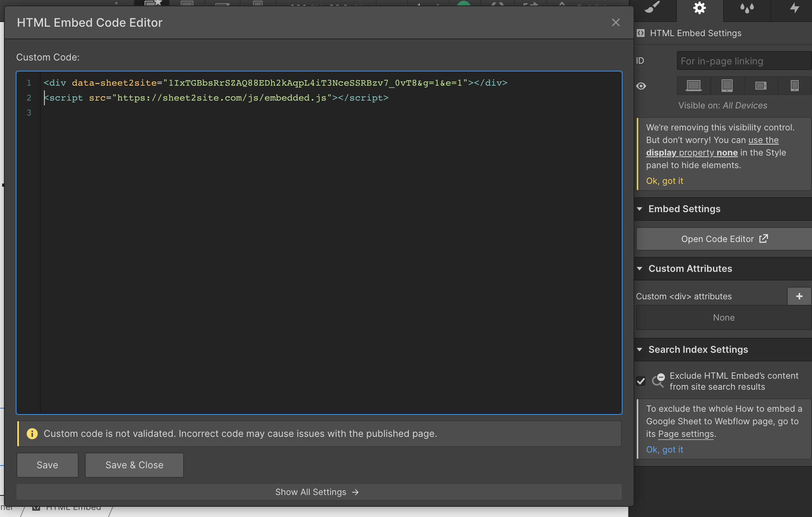Dismiss search notice with blue Ok, got it
The image size is (812, 517).
click(665, 449)
